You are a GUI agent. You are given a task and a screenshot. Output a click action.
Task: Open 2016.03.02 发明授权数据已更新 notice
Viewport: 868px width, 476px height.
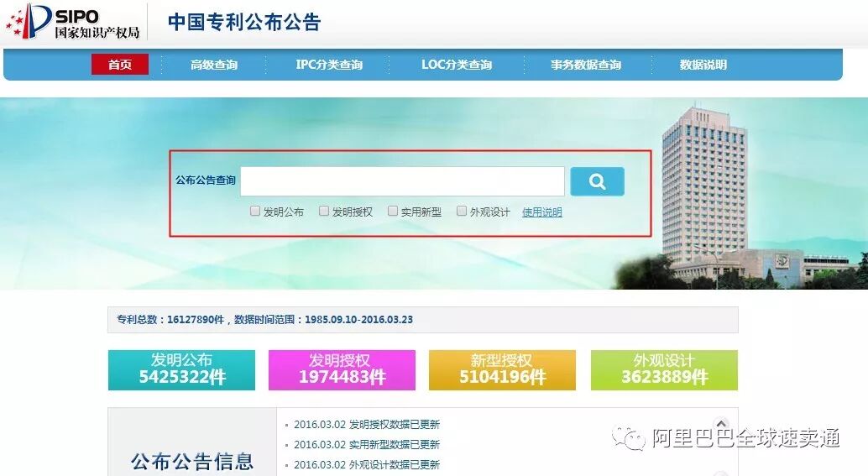point(367,425)
